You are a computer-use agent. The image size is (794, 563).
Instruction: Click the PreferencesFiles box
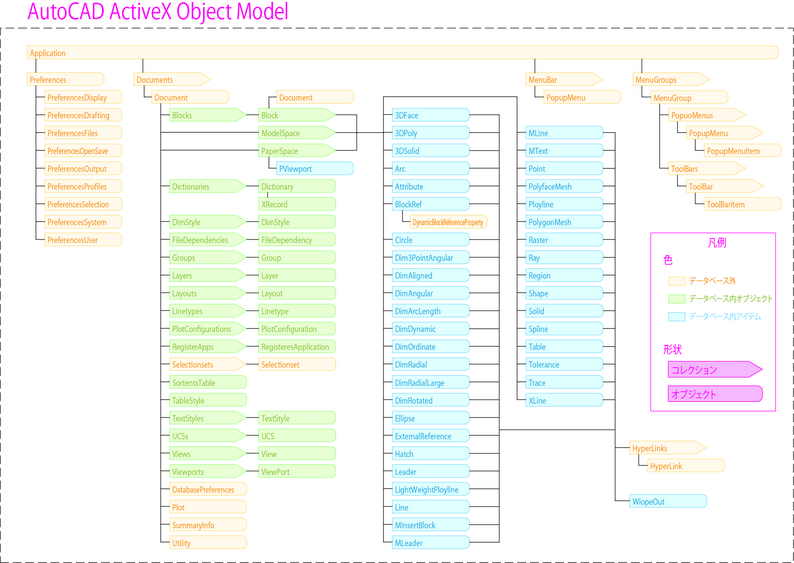[x=84, y=133]
